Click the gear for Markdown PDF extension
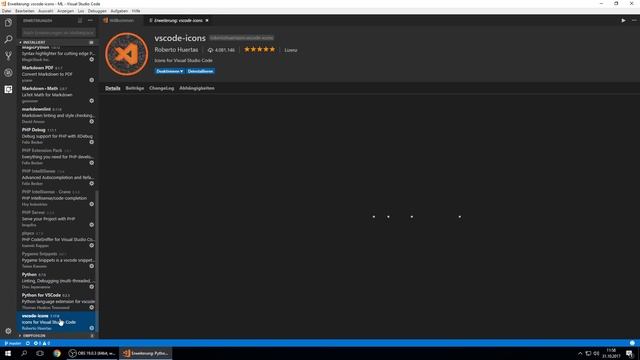Viewport: 640px width, 360px height. coord(92,80)
